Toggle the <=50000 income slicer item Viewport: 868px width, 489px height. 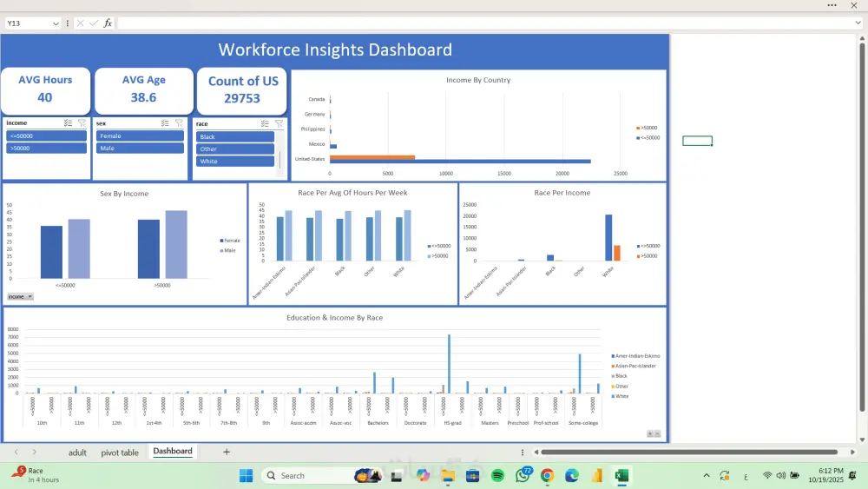tap(47, 135)
